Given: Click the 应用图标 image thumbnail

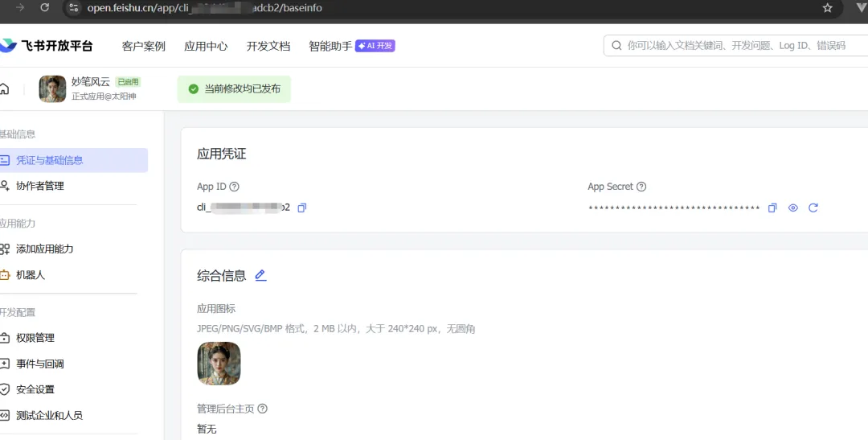Looking at the screenshot, I should click(219, 364).
